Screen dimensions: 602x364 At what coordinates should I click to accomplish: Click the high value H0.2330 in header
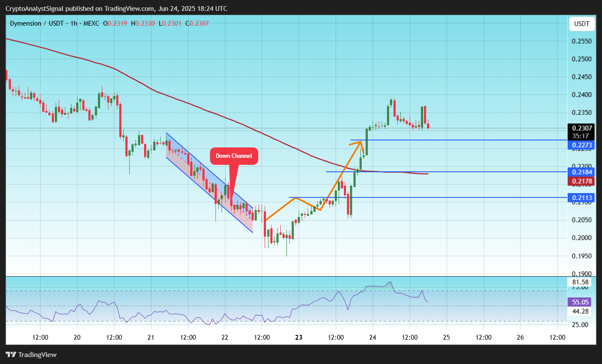coord(143,23)
